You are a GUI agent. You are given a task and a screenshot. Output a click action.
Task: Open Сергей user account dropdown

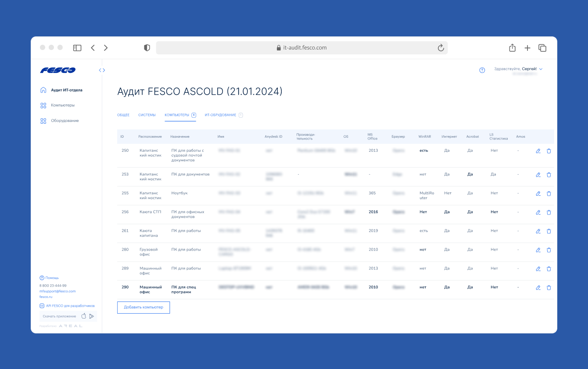point(518,69)
